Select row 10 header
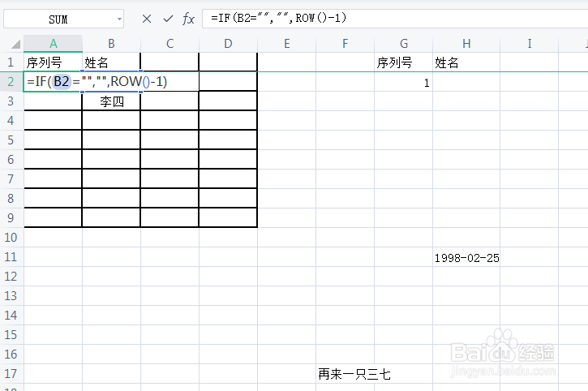 tap(11, 237)
